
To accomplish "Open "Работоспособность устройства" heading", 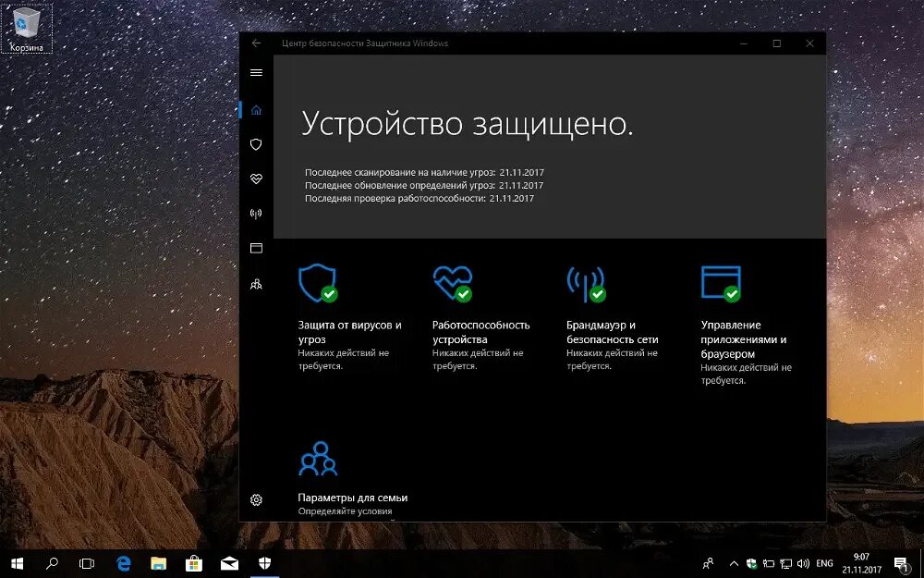I will [480, 332].
